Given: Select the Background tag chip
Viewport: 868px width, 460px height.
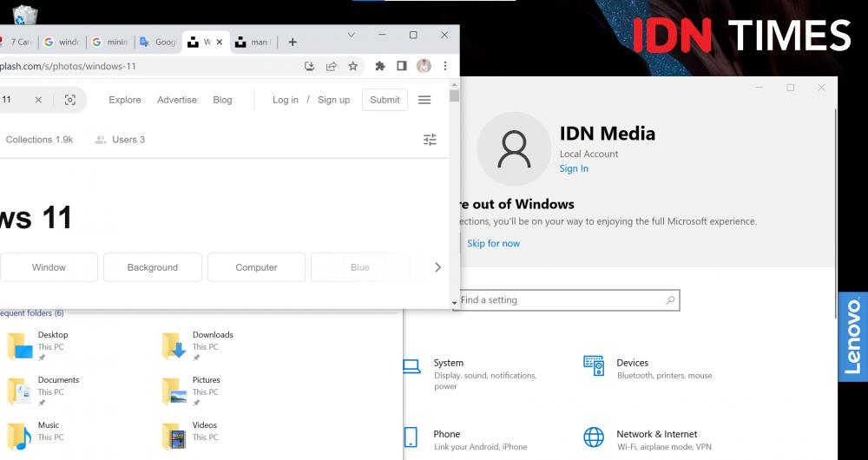Looking at the screenshot, I should point(152,267).
